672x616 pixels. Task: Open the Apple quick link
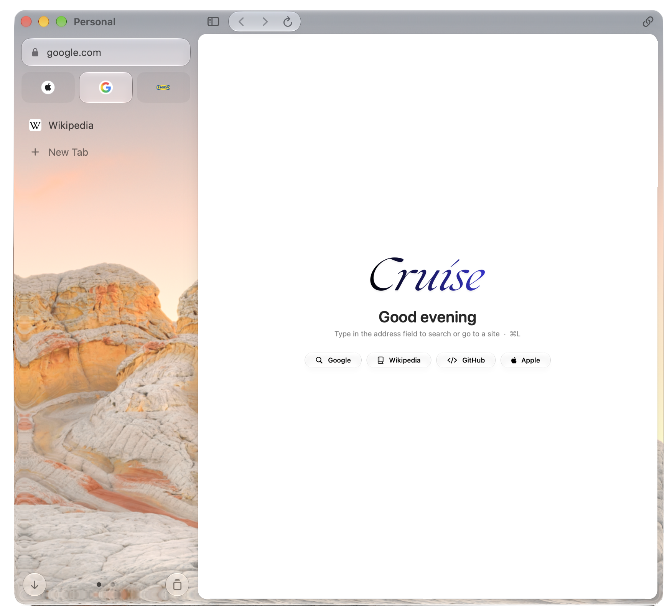(525, 360)
